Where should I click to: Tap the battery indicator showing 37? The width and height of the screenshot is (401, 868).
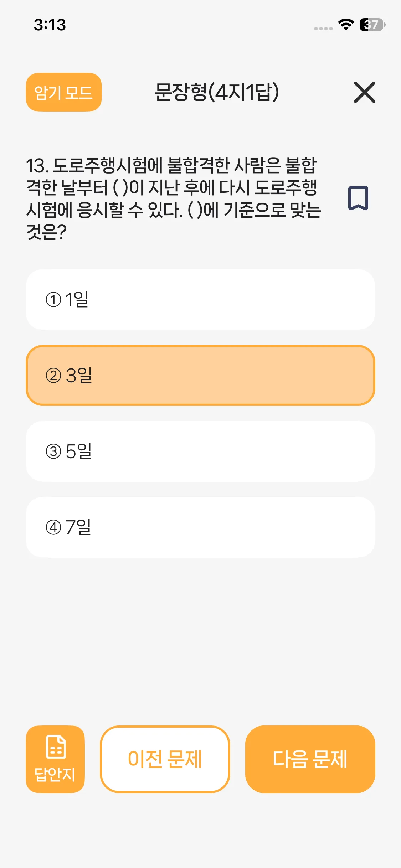[372, 25]
